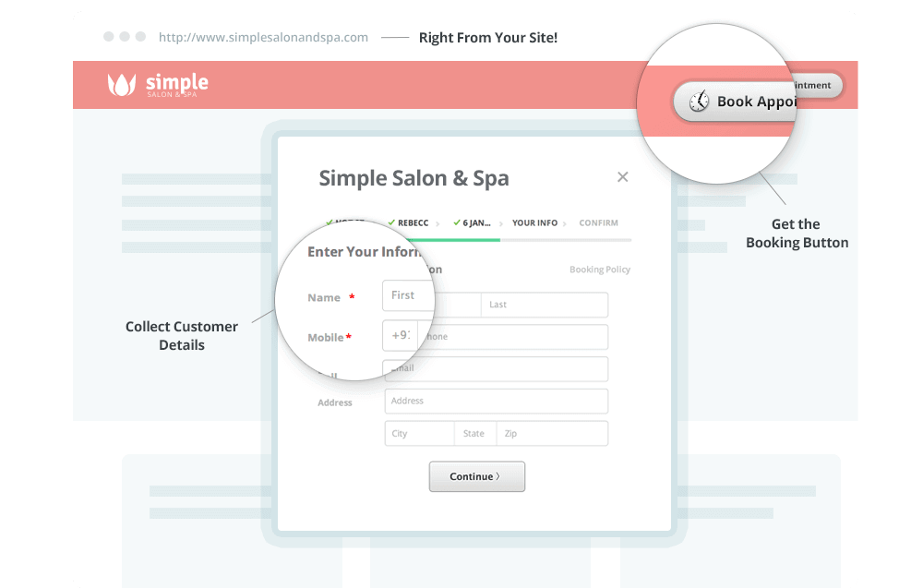
Task: Click the 'Mobile' field label
Action: pyautogui.click(x=326, y=337)
